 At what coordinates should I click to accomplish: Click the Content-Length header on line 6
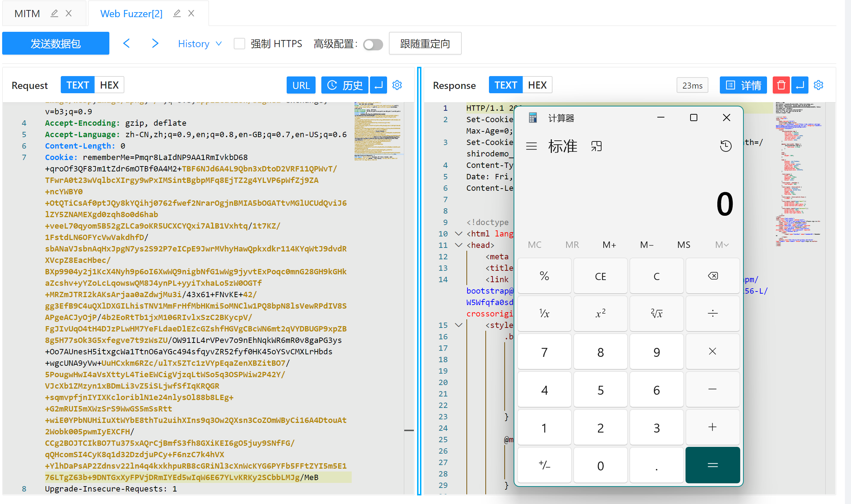click(80, 146)
